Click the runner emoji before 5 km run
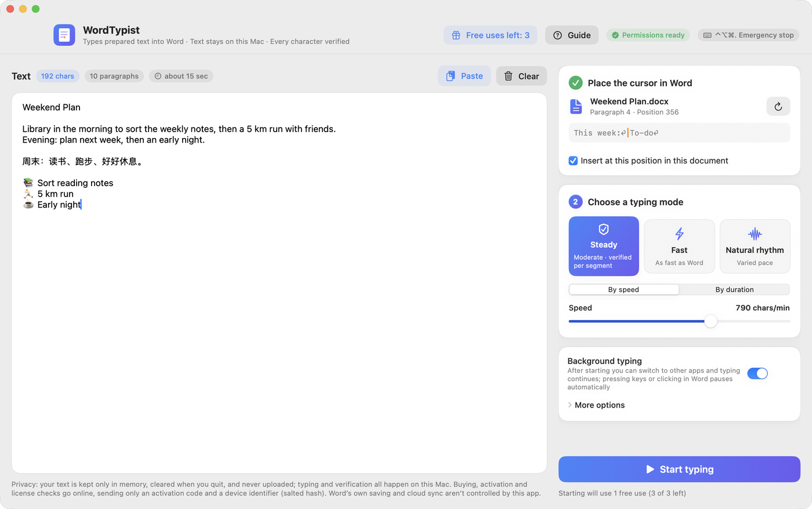Viewport: 812px width, 509px height. pyautogui.click(x=28, y=194)
